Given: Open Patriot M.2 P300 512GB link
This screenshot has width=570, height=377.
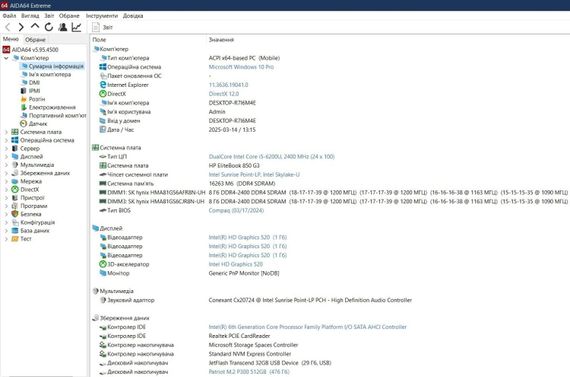Looking at the screenshot, I should pos(249,372).
